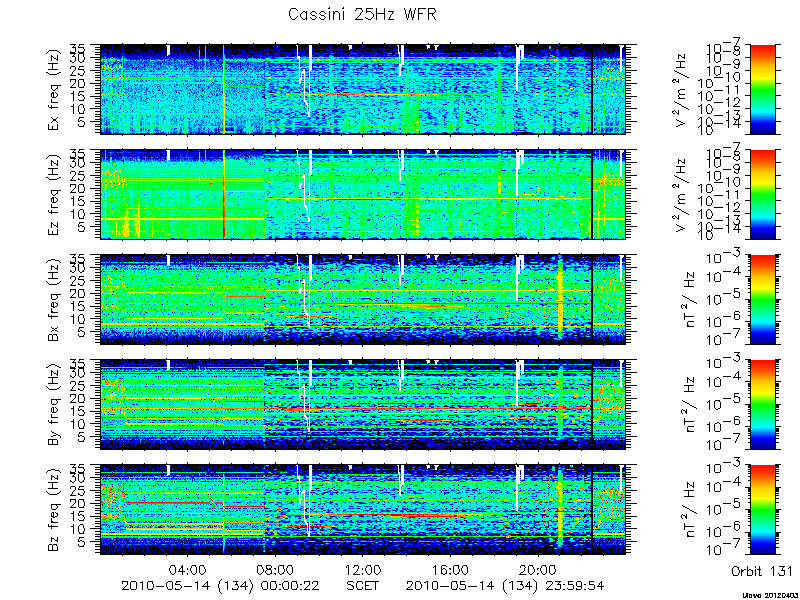Image resolution: width=800 pixels, height=600 pixels.
Task: Click the "20:00" time axis tick label
Action: pos(538,569)
